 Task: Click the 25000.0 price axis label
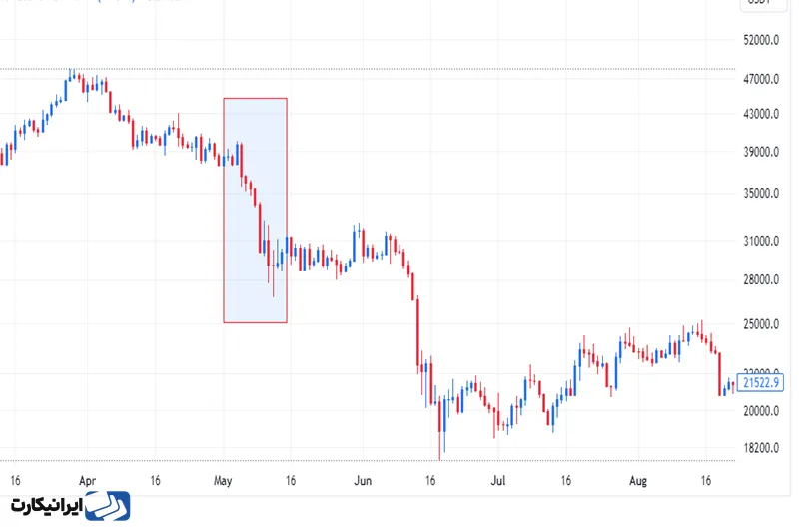coord(763,325)
